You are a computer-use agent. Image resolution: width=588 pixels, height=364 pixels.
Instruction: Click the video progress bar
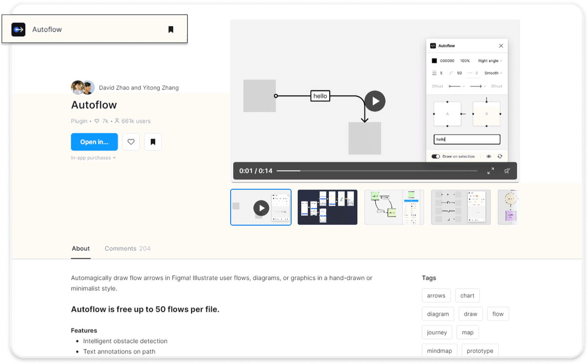click(x=377, y=170)
